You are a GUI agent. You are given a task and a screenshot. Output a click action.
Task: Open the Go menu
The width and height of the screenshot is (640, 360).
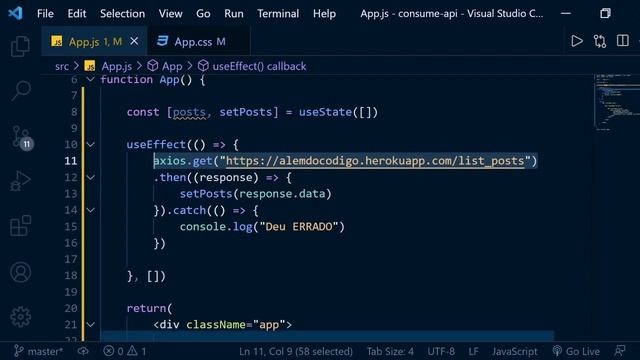(203, 13)
